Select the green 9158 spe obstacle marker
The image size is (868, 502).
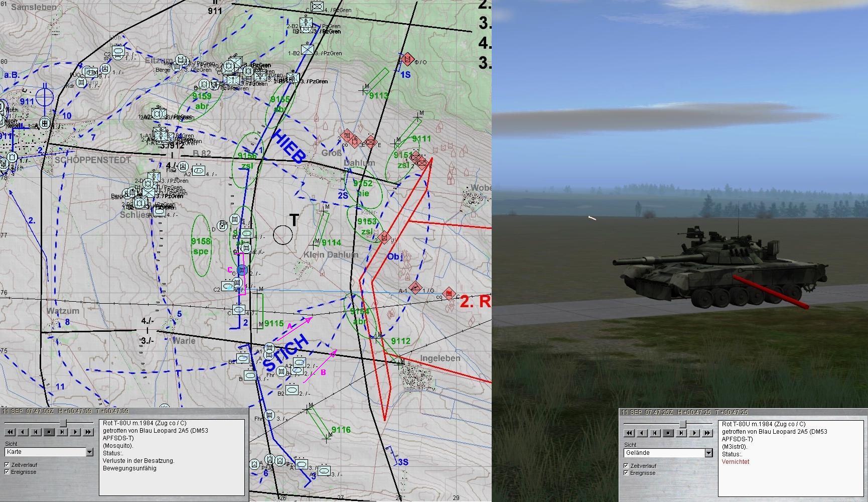pyautogui.click(x=201, y=246)
